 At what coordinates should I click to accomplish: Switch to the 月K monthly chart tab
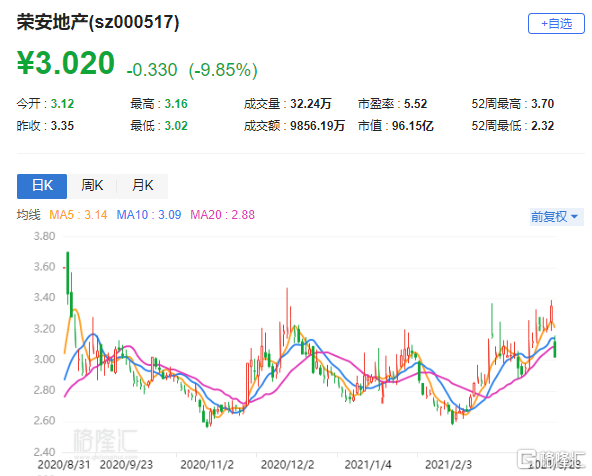[142, 186]
